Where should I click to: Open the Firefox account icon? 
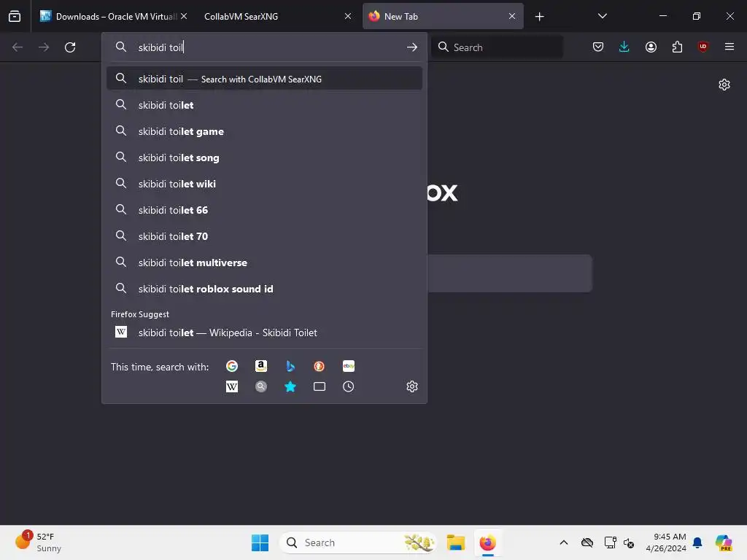(651, 47)
